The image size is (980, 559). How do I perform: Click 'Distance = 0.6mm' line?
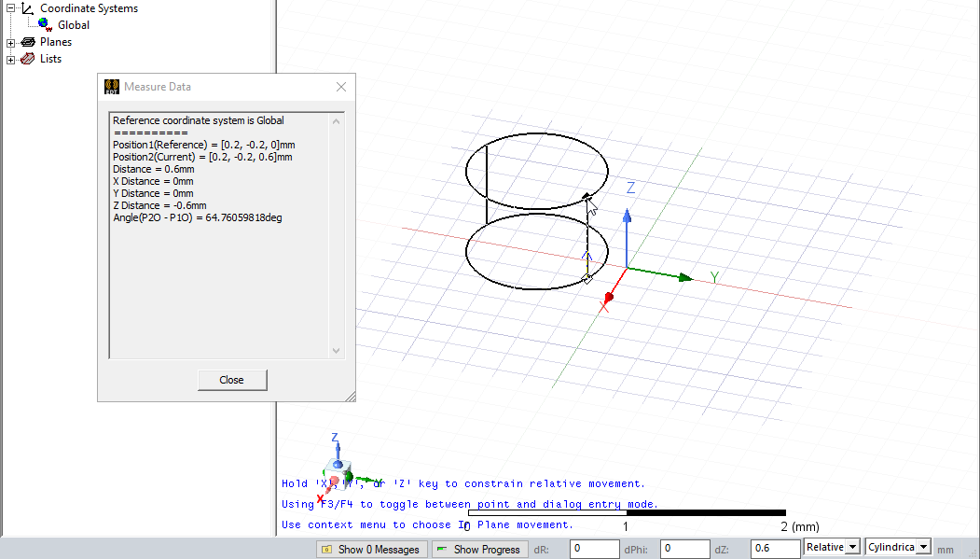click(154, 170)
